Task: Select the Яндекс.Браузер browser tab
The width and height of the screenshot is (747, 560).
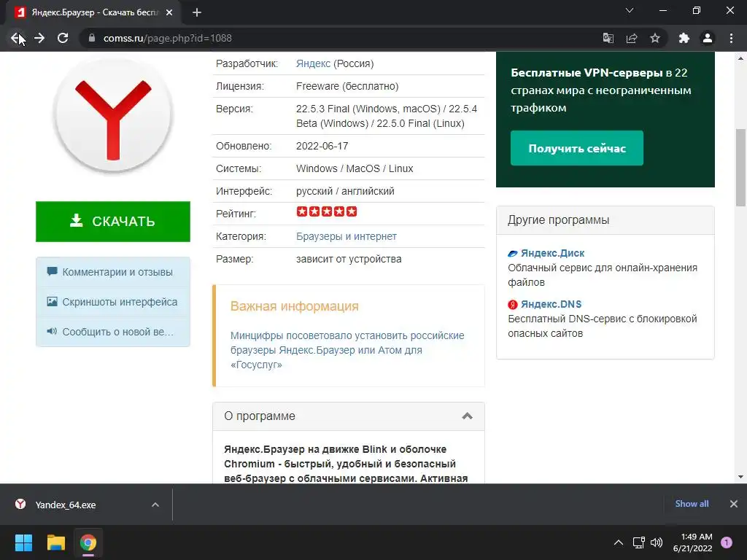Action: coord(93,12)
